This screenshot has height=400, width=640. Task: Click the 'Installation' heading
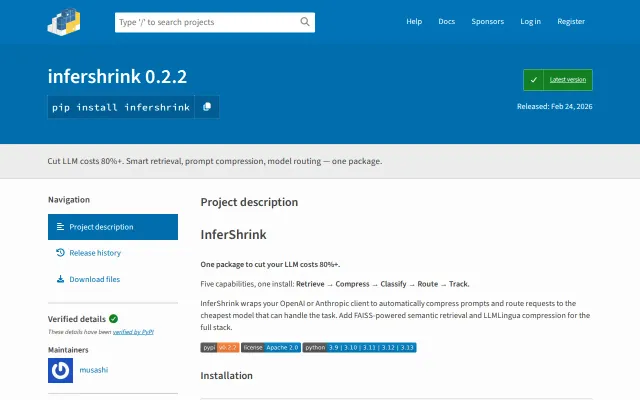(227, 376)
